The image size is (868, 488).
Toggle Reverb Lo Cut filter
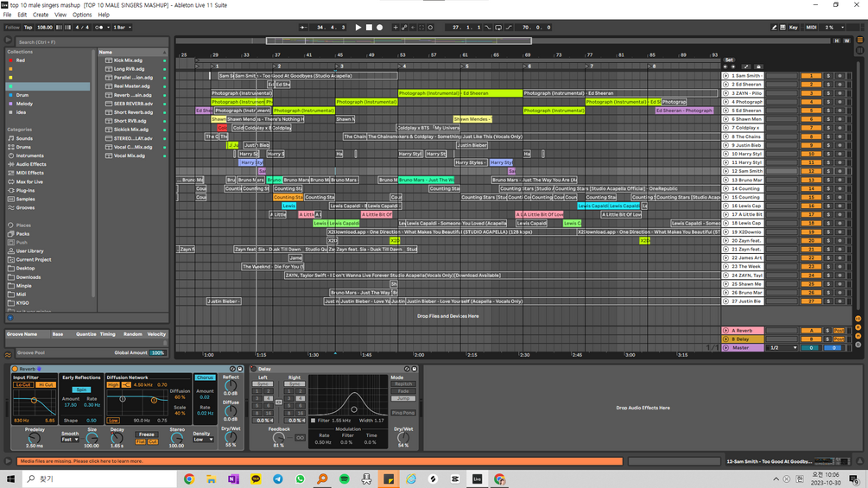(23, 385)
